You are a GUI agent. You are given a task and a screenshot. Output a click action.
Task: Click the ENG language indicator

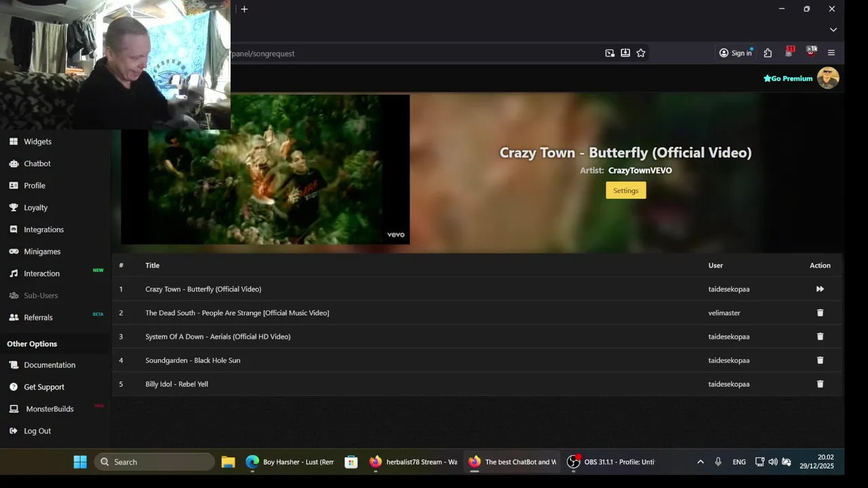(x=739, y=462)
